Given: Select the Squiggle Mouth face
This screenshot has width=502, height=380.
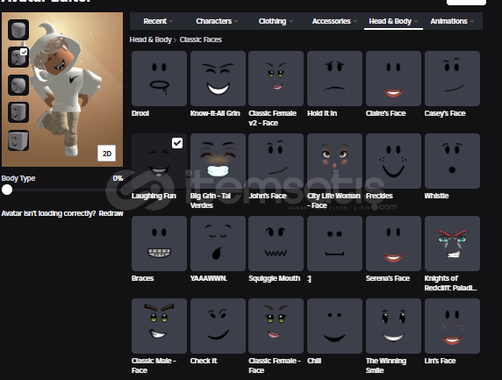Looking at the screenshot, I should (x=276, y=243).
